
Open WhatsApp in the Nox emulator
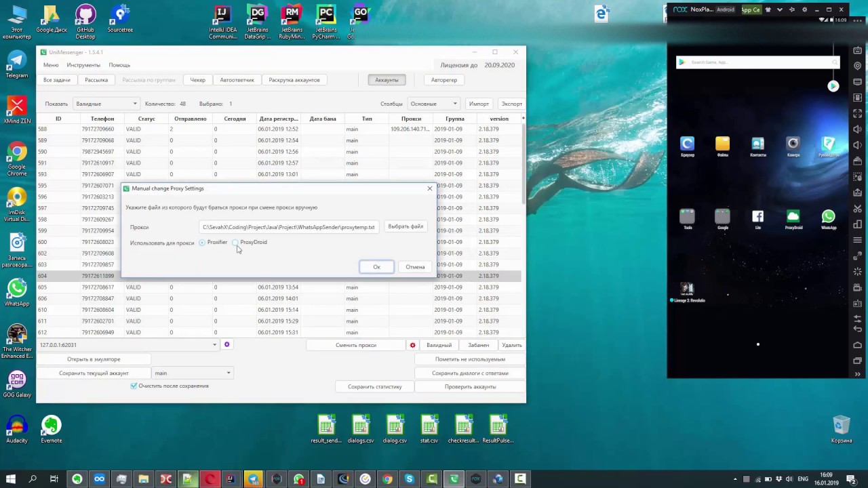[828, 218]
